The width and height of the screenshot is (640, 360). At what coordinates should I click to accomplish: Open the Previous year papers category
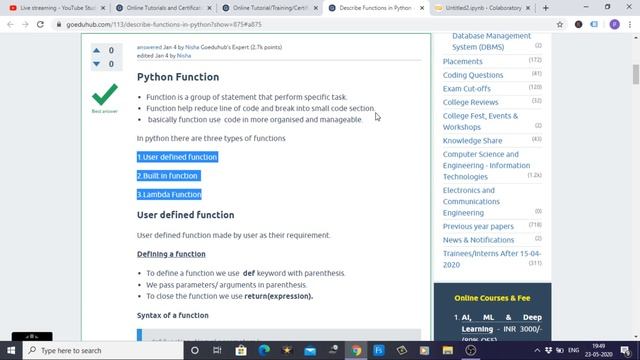[x=478, y=226]
